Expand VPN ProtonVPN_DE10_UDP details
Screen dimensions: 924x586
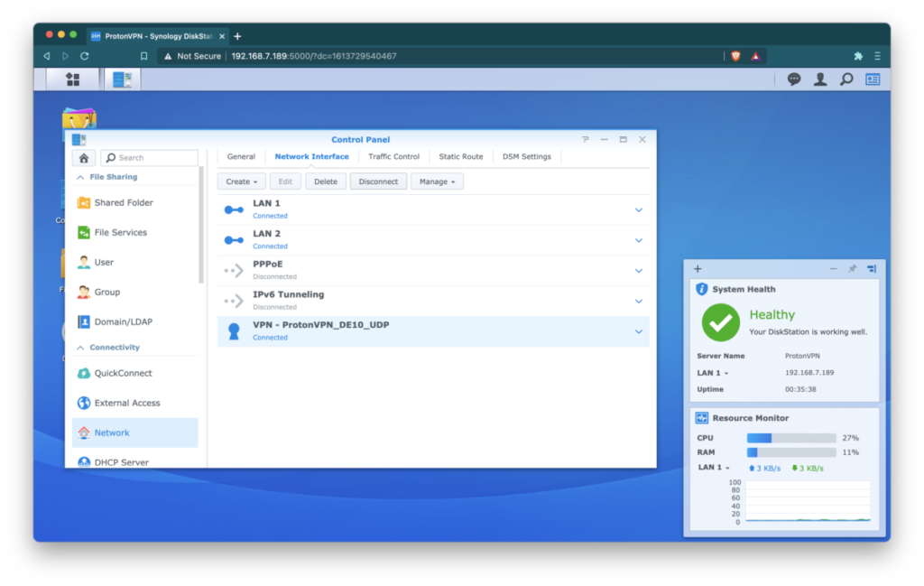tap(639, 332)
